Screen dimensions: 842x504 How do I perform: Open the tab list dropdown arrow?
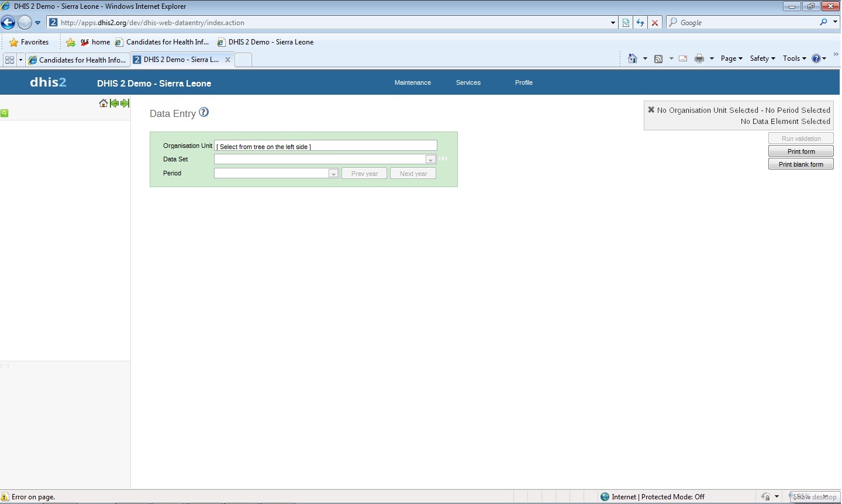[20, 60]
